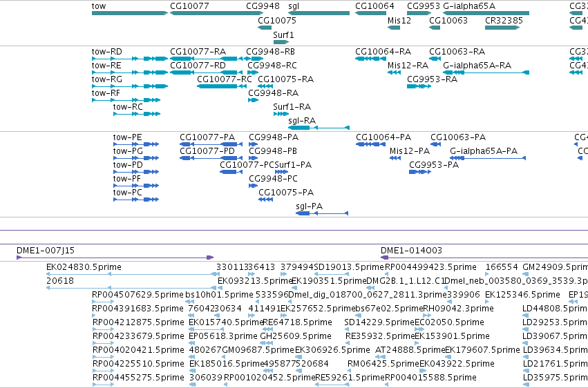588x388 pixels.
Task: Click protein CG10064-PA
Action: click(x=383, y=137)
